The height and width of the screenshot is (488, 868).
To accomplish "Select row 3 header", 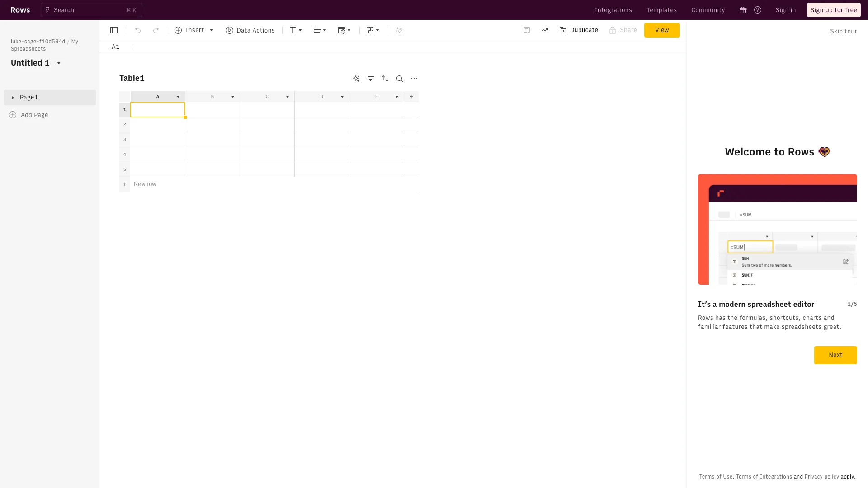I will 125,140.
